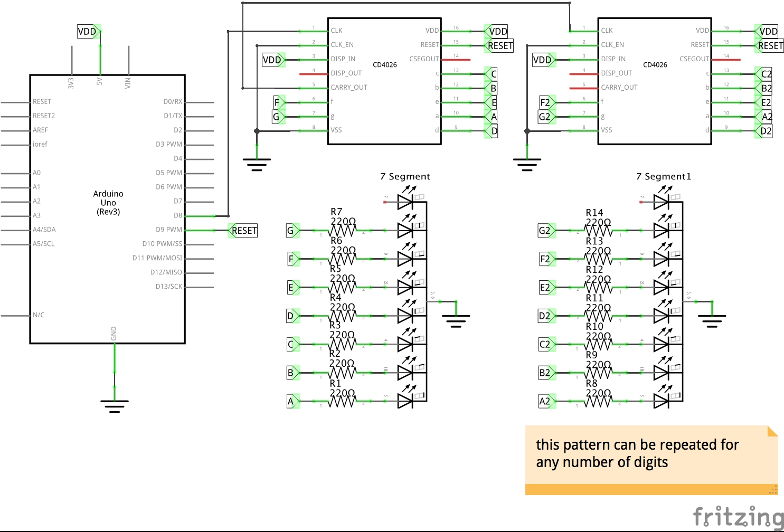Select resistor R1 symbol
This screenshot has width=784, height=532.
(343, 402)
